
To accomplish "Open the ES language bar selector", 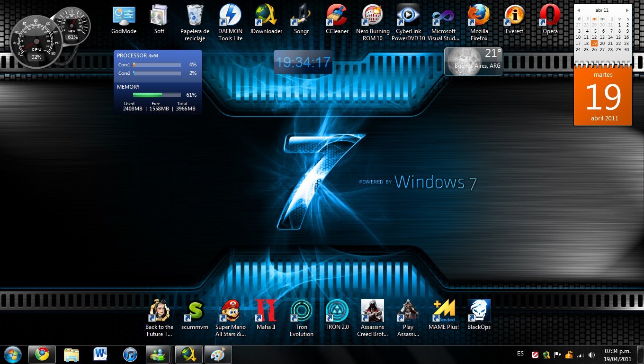I will point(520,354).
